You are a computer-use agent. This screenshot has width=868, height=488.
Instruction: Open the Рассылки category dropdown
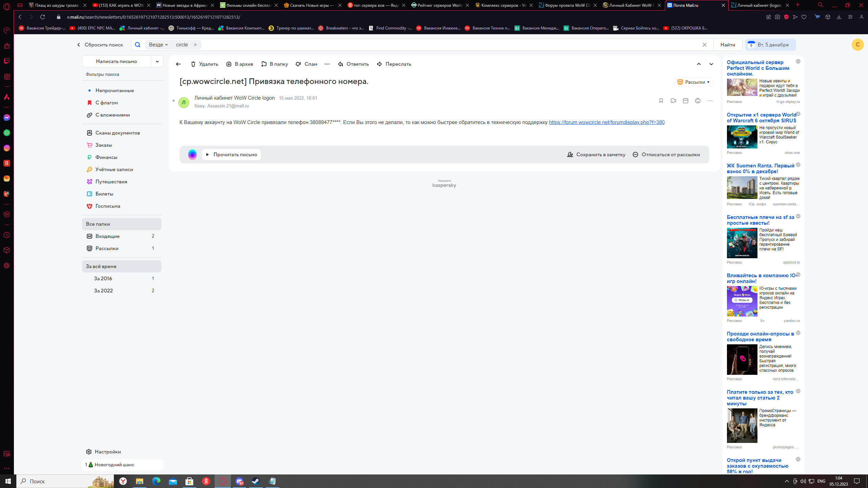point(693,82)
